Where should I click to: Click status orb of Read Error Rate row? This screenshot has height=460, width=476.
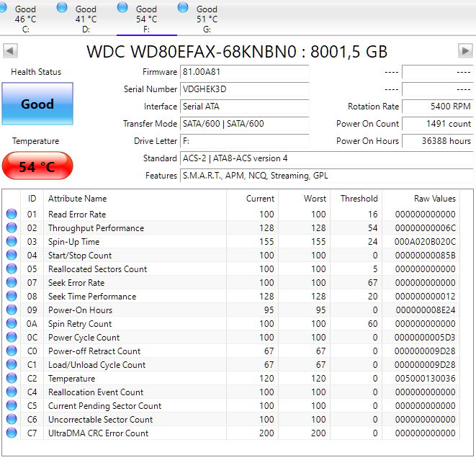pos(12,214)
